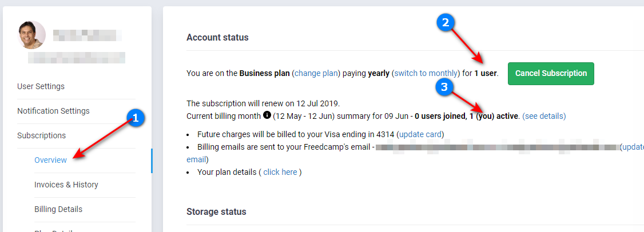The image size is (644, 232).
Task: Click the Storage status heading
Action: (x=216, y=211)
